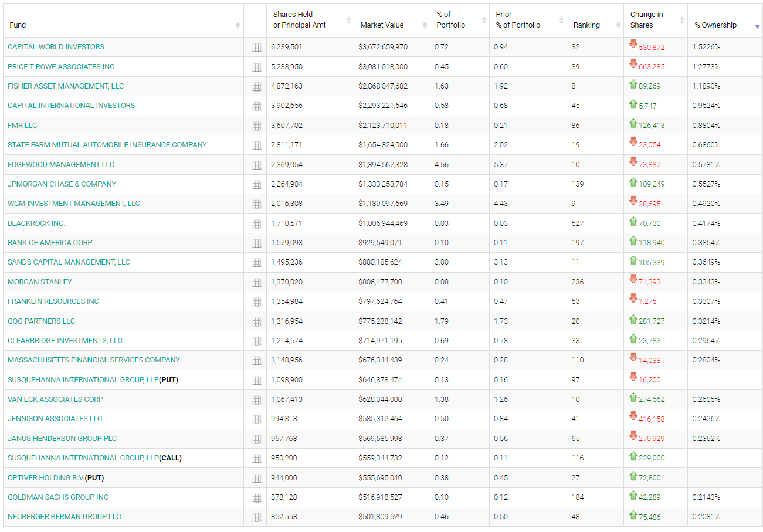The height and width of the screenshot is (532, 763).
Task: Open grid icon in Janus Henderson row
Action: [x=256, y=439]
